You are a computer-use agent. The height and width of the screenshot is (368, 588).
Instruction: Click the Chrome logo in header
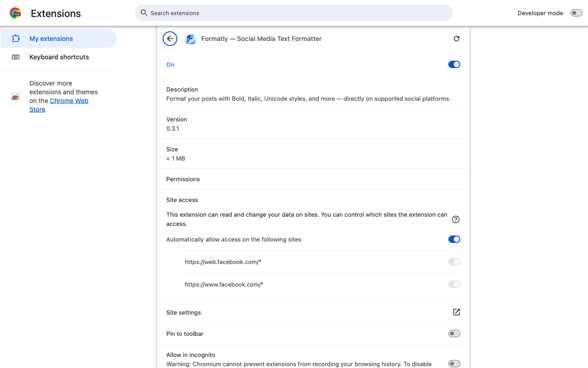tap(15, 13)
